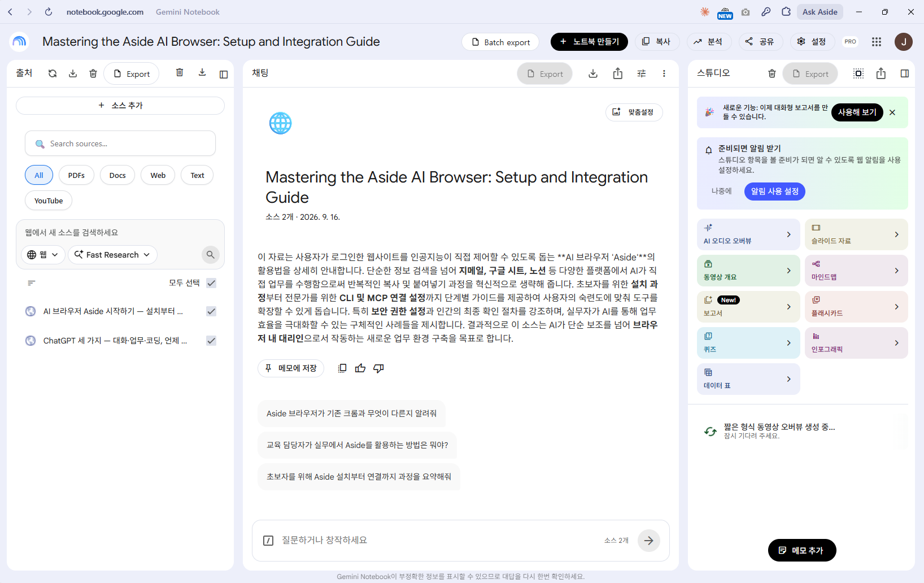Refresh sources with the sync icon
The height and width of the screenshot is (583, 924).
pos(53,73)
